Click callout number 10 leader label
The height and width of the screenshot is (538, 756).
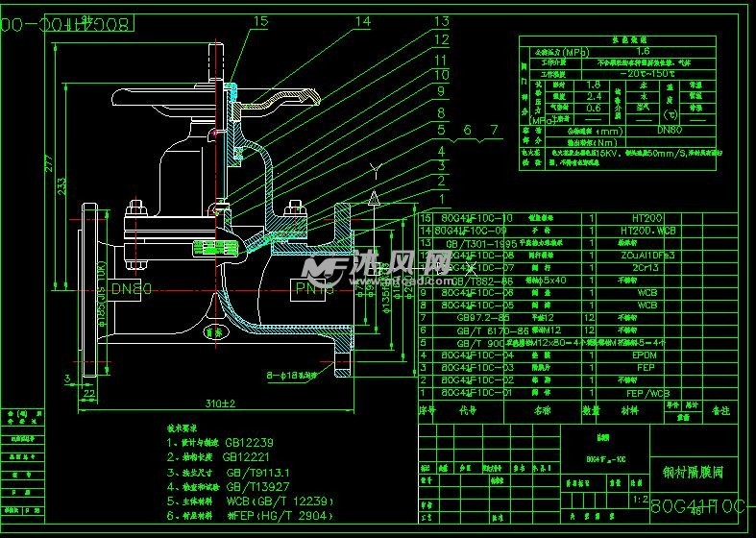coord(441,75)
